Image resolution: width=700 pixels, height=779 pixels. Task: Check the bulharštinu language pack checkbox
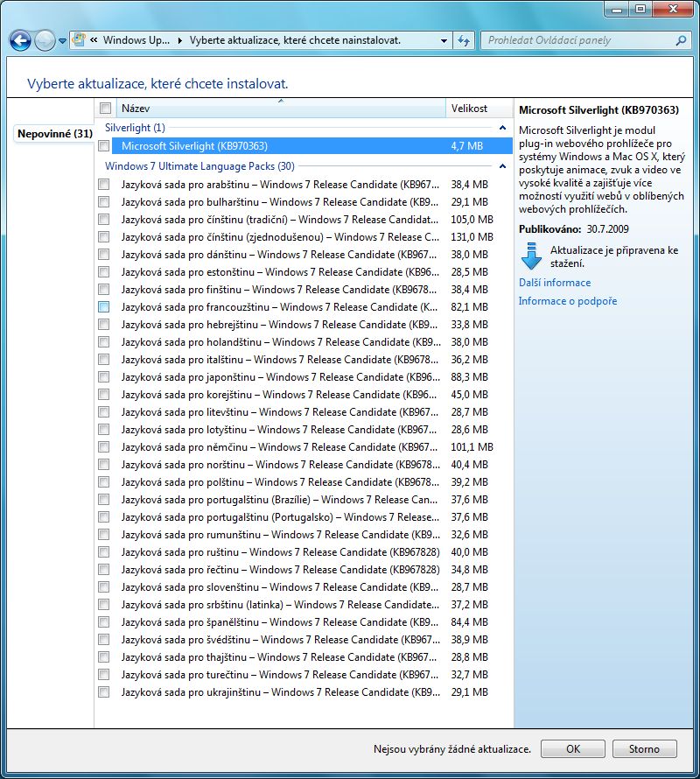pos(104,201)
